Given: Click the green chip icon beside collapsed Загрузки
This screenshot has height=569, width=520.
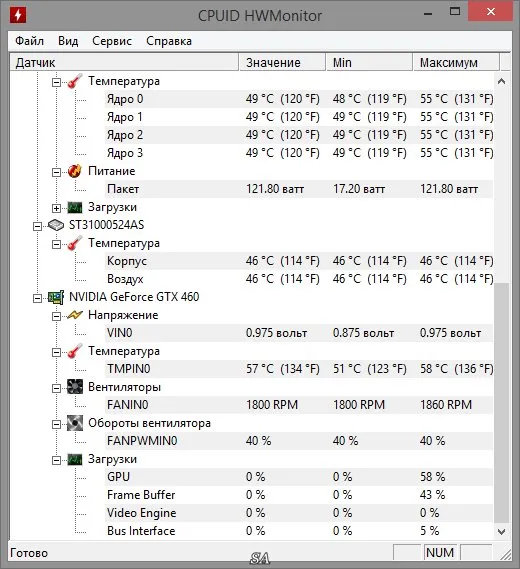Looking at the screenshot, I should (x=75, y=208).
